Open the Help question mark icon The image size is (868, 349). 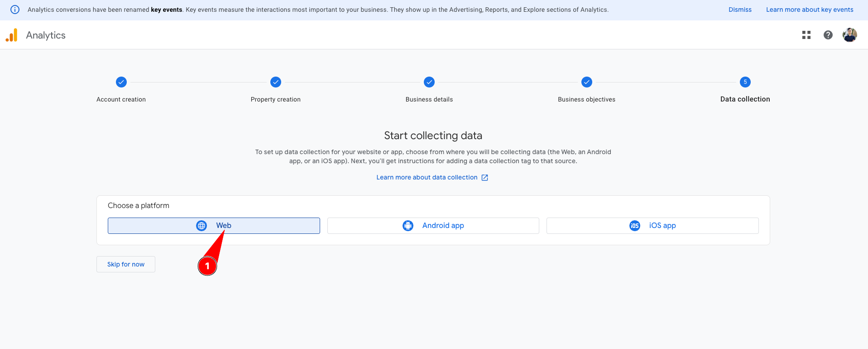pos(828,35)
